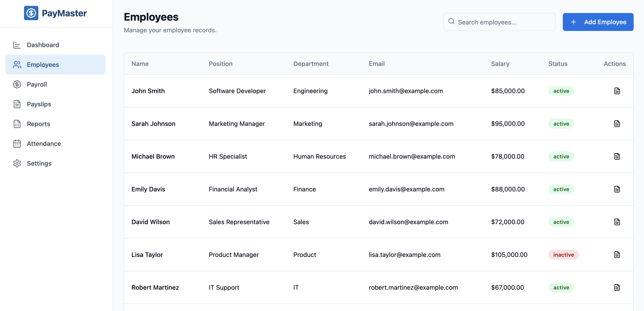Click the PayMaster logo icon
The width and height of the screenshot is (644, 311).
click(31, 13)
